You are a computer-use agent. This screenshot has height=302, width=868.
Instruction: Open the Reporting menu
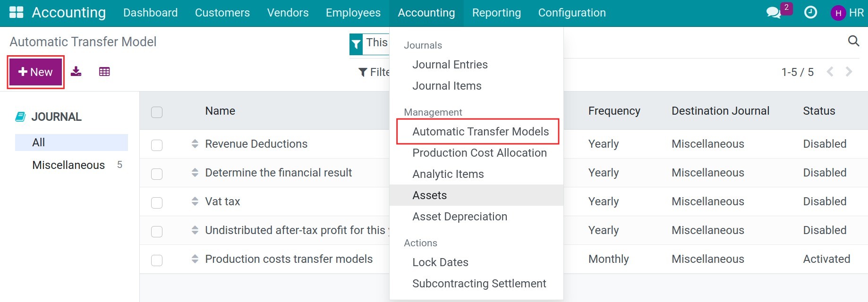(x=496, y=13)
